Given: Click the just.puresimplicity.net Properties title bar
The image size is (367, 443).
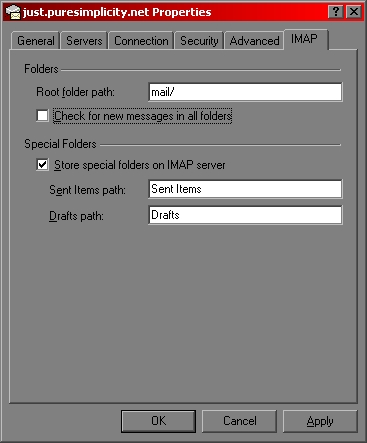Looking at the screenshot, I should point(167,12).
